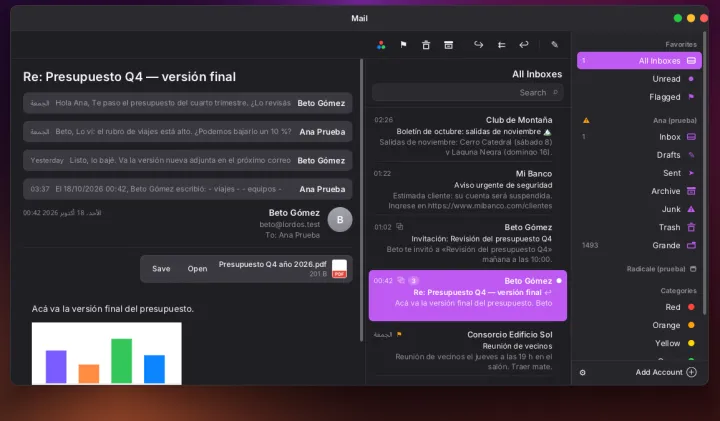The width and height of the screenshot is (720, 421).
Task: Open the Junk folder
Action: point(639,209)
